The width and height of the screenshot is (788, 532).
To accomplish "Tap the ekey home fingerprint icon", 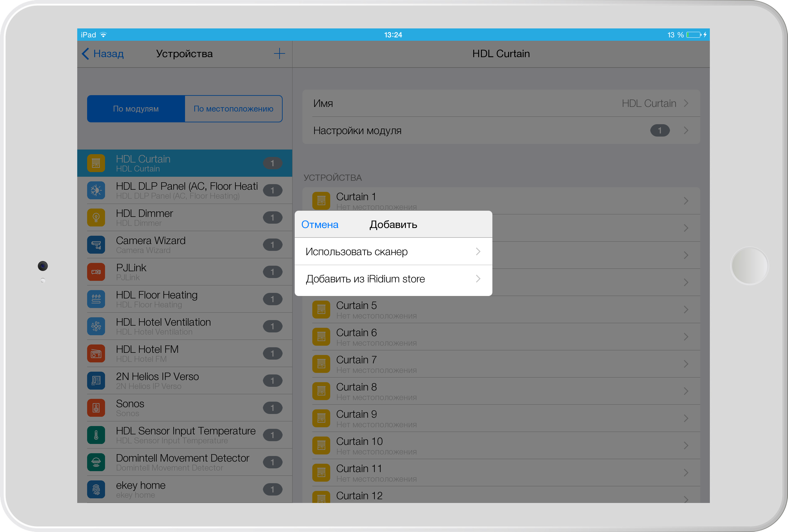I will tap(96, 490).
